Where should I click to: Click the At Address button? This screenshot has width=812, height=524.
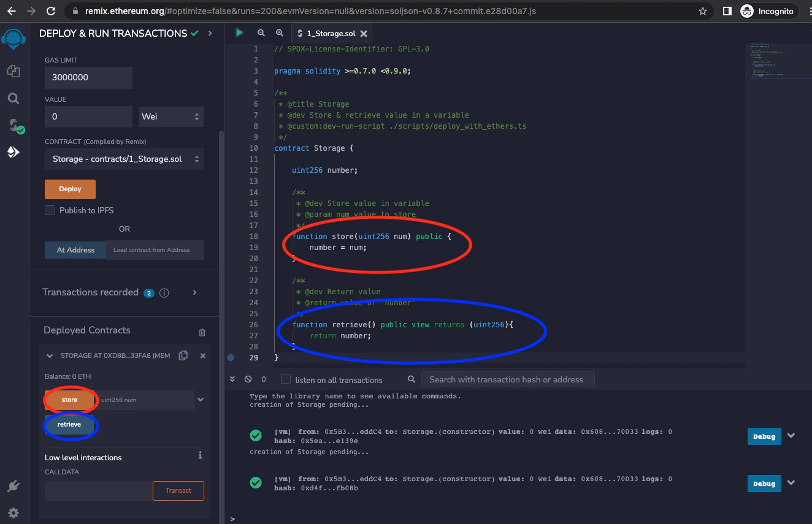pos(75,250)
